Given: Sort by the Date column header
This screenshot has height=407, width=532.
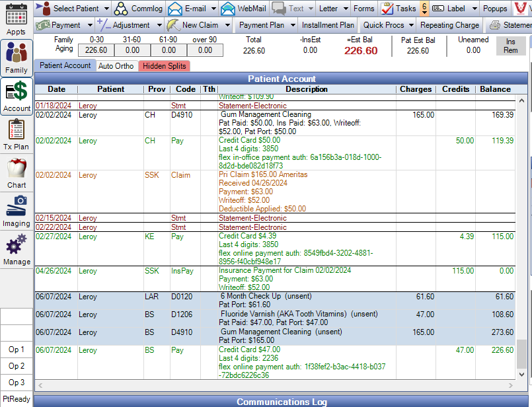Looking at the screenshot, I should 56,89.
